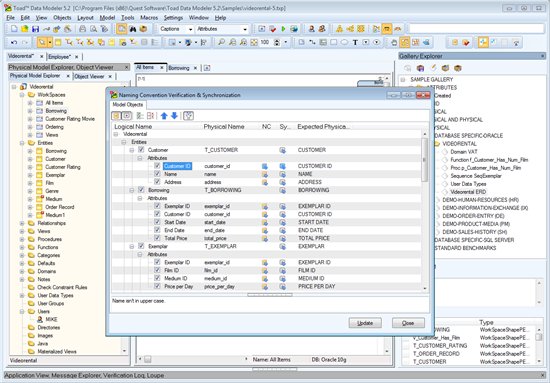This screenshot has width=550, height=383.
Task: Click the Undo arrow in the toolbar
Action: point(14,42)
